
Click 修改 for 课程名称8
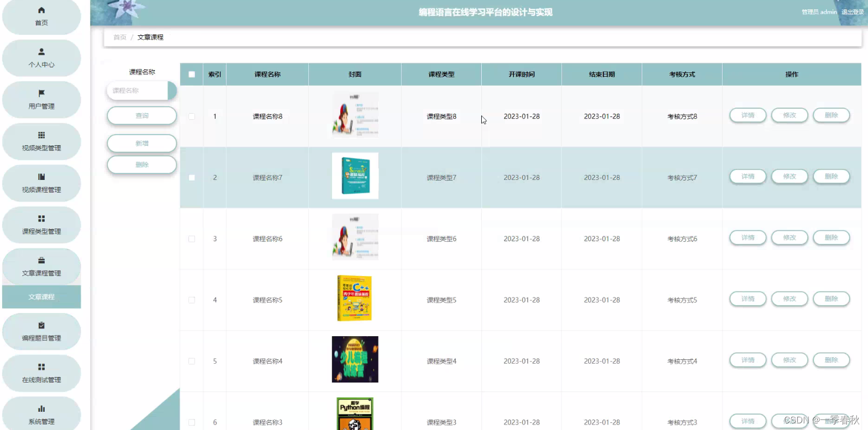pyautogui.click(x=790, y=115)
